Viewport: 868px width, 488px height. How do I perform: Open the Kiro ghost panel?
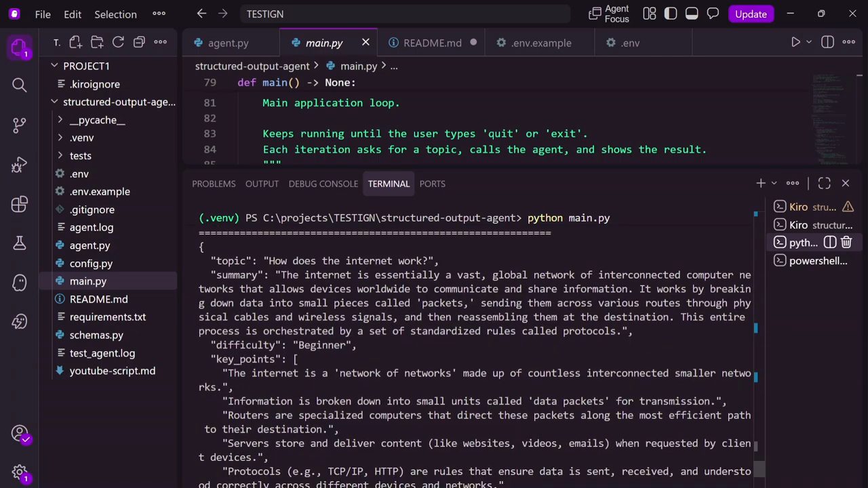click(19, 282)
